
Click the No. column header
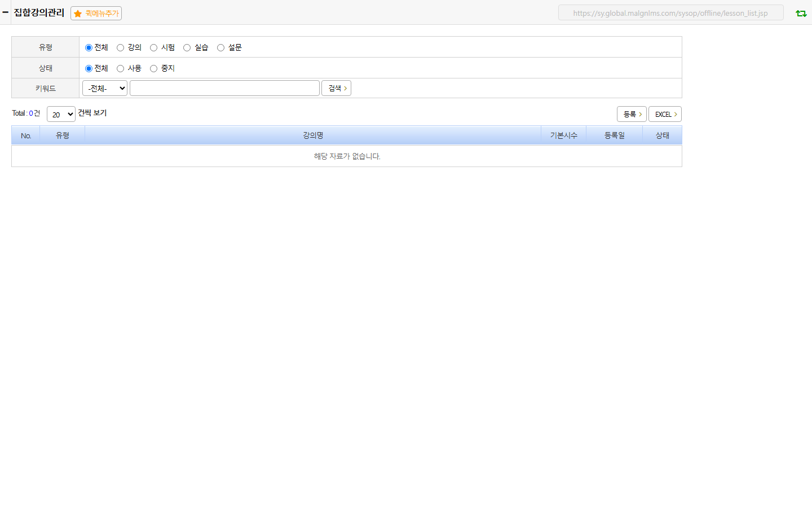click(x=26, y=135)
